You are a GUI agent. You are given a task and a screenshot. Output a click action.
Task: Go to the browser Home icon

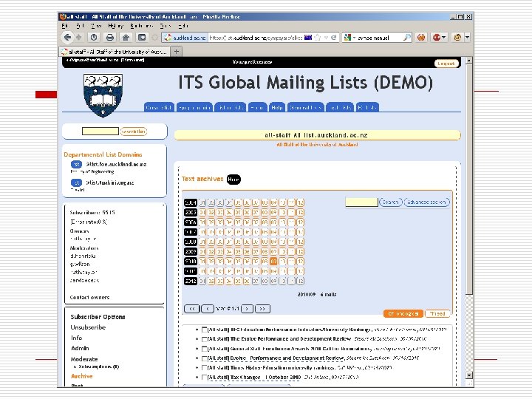click(126, 38)
